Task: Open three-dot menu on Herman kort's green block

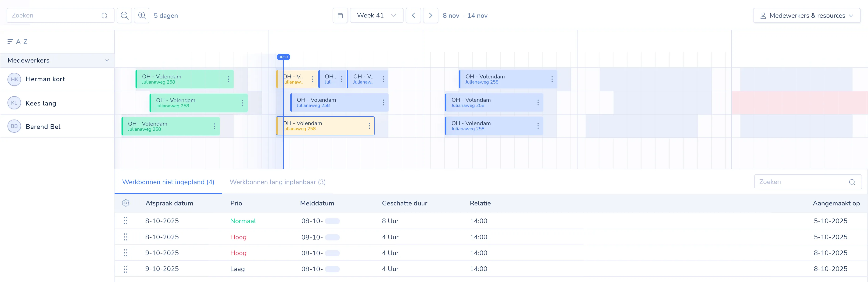Action: 229,79
